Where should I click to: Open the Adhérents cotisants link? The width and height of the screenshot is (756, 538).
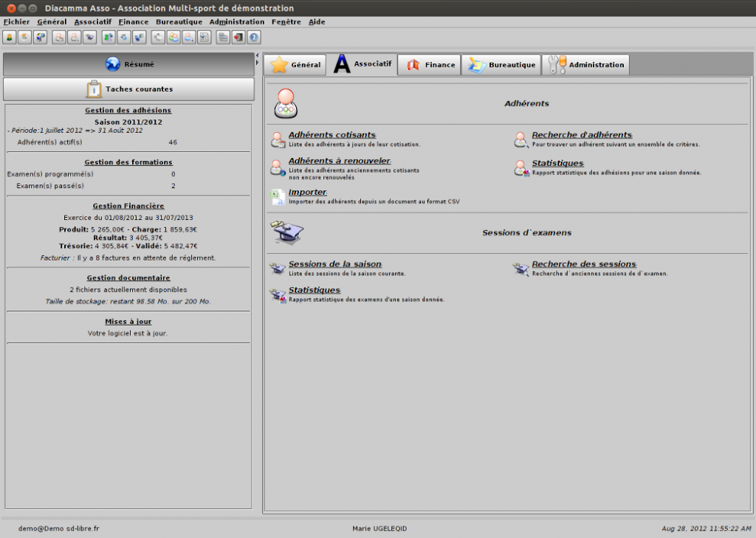332,135
